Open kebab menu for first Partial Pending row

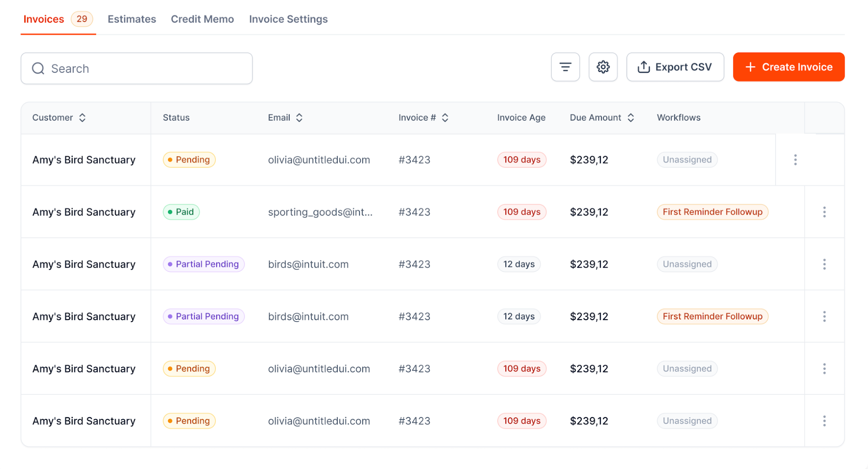click(x=824, y=264)
